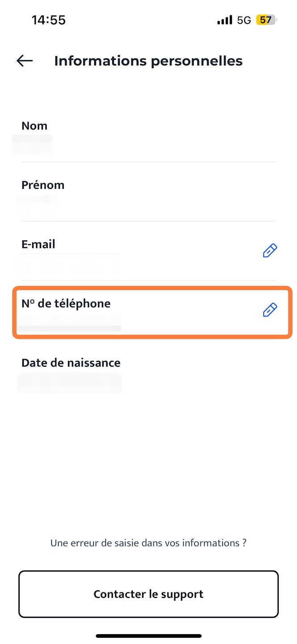Tap the cellular signal bars icon
The image size is (297, 644).
224,20
